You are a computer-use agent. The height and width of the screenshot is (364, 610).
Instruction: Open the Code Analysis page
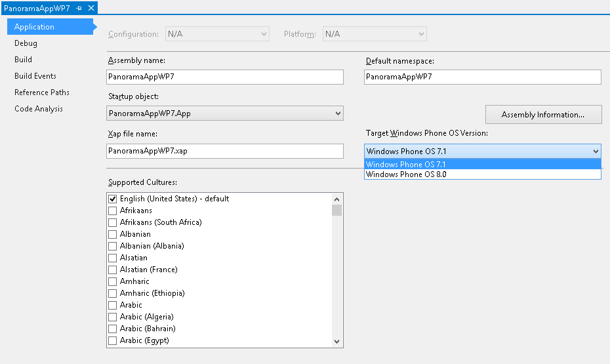tap(39, 109)
